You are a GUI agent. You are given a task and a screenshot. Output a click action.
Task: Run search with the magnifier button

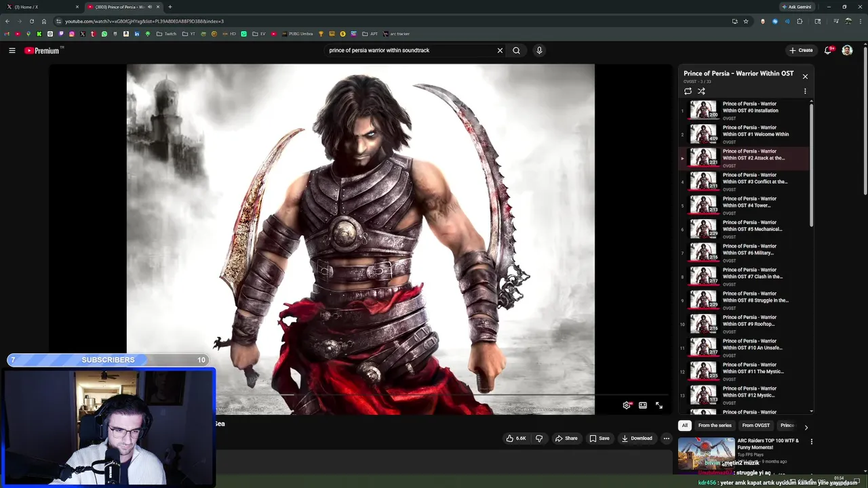click(517, 50)
